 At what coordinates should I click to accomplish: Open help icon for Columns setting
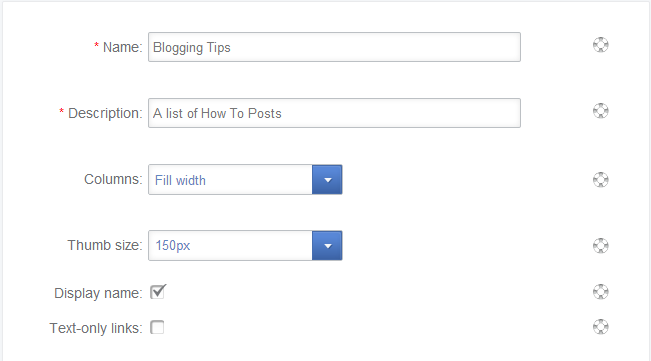tap(600, 180)
